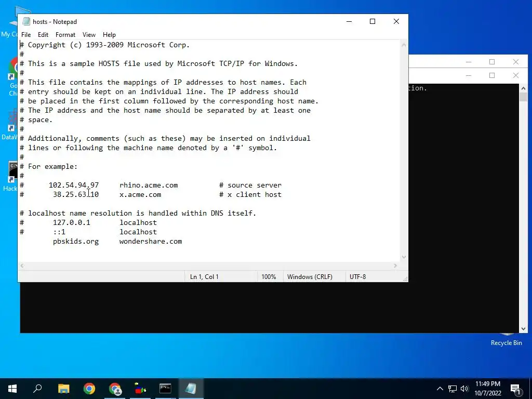Click the console window scrollbar down arrow
532x399 pixels.
click(x=523, y=328)
